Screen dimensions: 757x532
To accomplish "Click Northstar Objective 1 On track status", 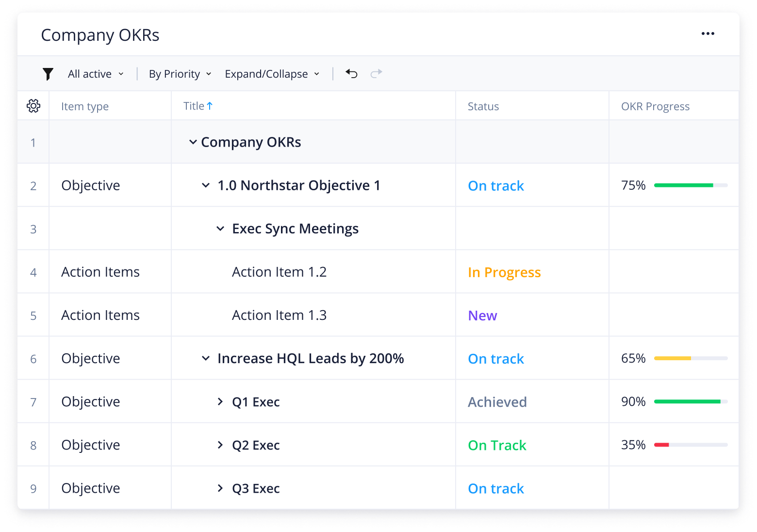I will [x=496, y=185].
